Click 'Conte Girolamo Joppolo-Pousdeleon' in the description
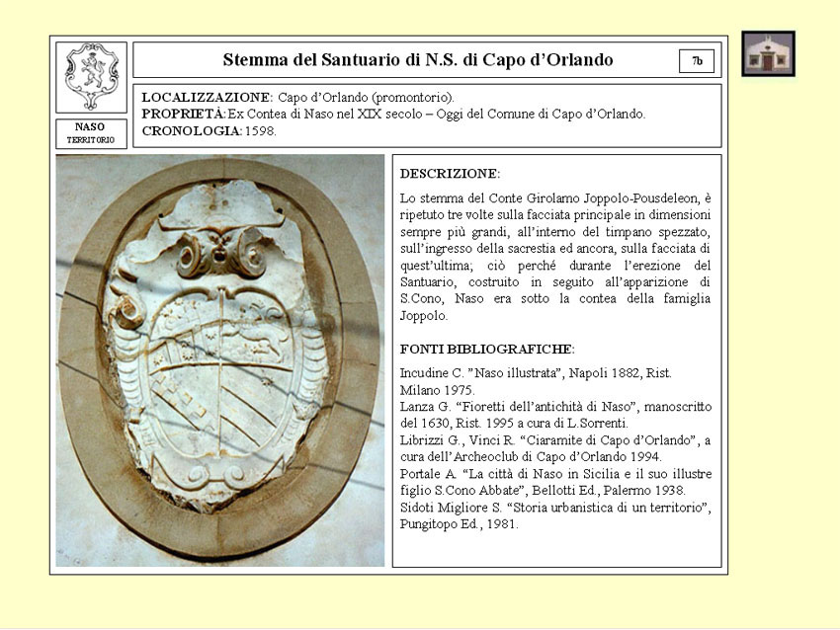 [x=594, y=198]
